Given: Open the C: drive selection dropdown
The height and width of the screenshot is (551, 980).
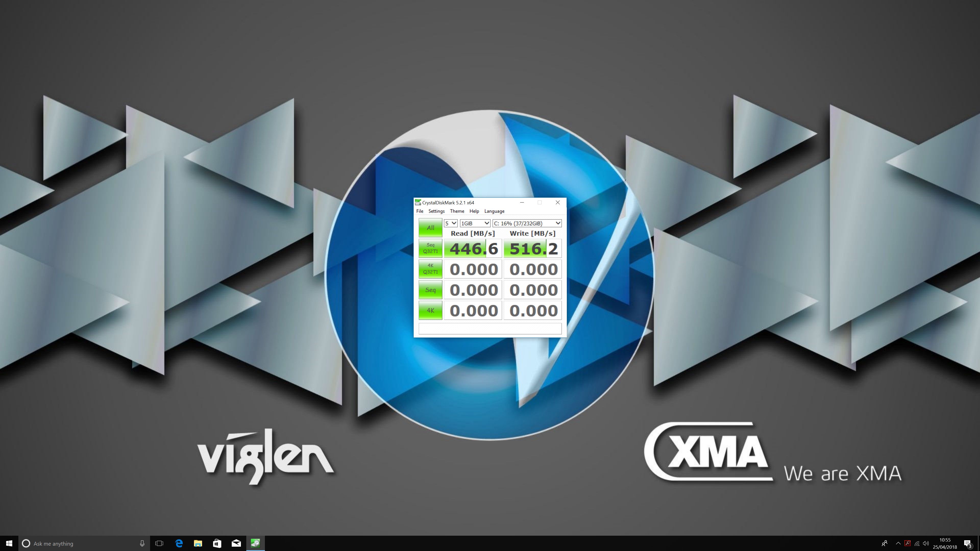Looking at the screenshot, I should pos(527,223).
